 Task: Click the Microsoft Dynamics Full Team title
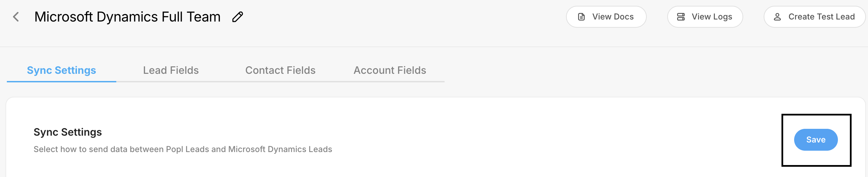[x=128, y=17]
